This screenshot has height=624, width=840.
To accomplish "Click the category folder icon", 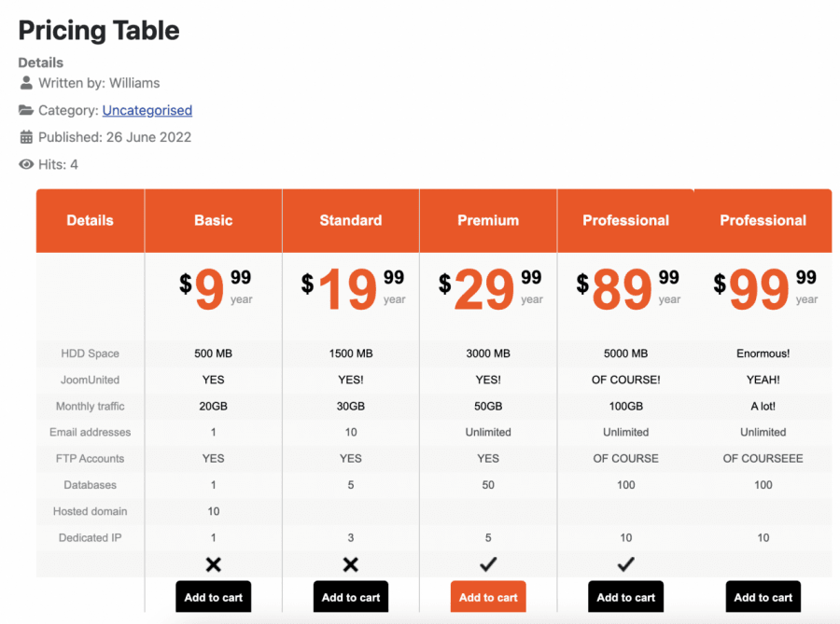I will pos(26,110).
